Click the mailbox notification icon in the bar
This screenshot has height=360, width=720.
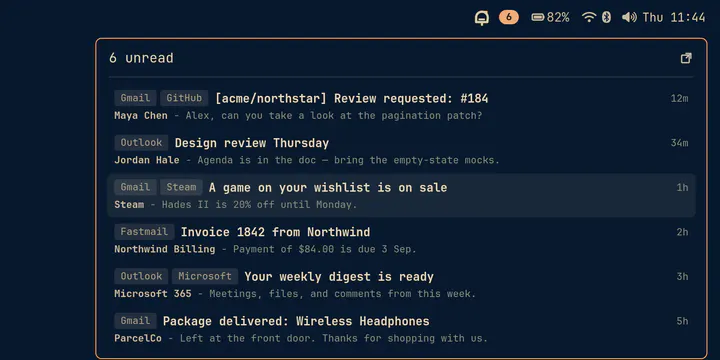(x=481, y=18)
